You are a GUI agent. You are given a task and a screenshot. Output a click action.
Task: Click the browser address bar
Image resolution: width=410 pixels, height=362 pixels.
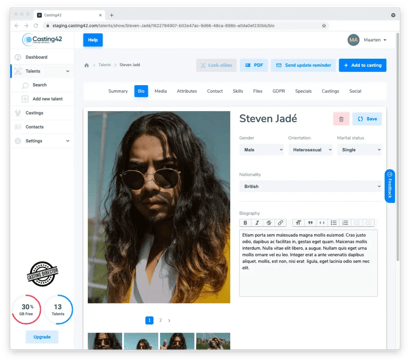tap(185, 26)
